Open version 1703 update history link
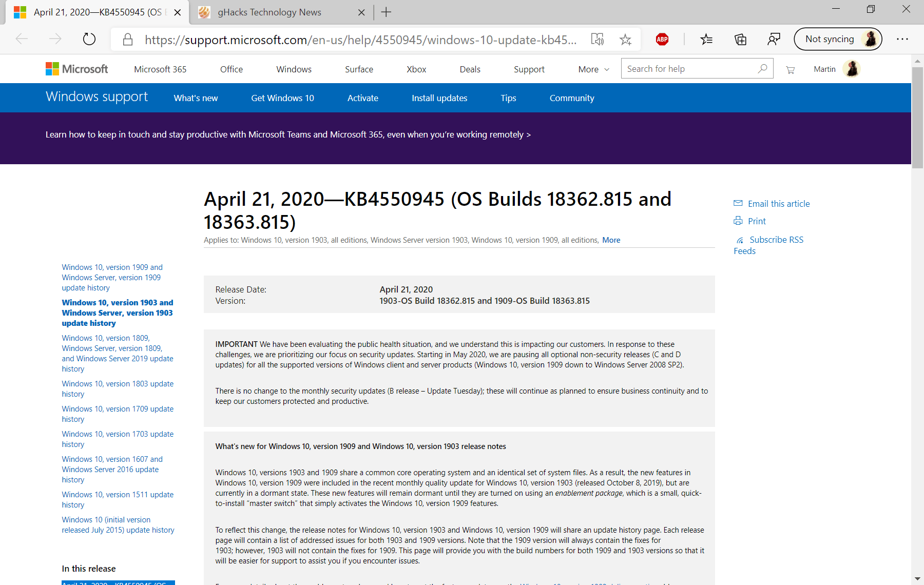The height and width of the screenshot is (585, 924). pyautogui.click(x=118, y=439)
